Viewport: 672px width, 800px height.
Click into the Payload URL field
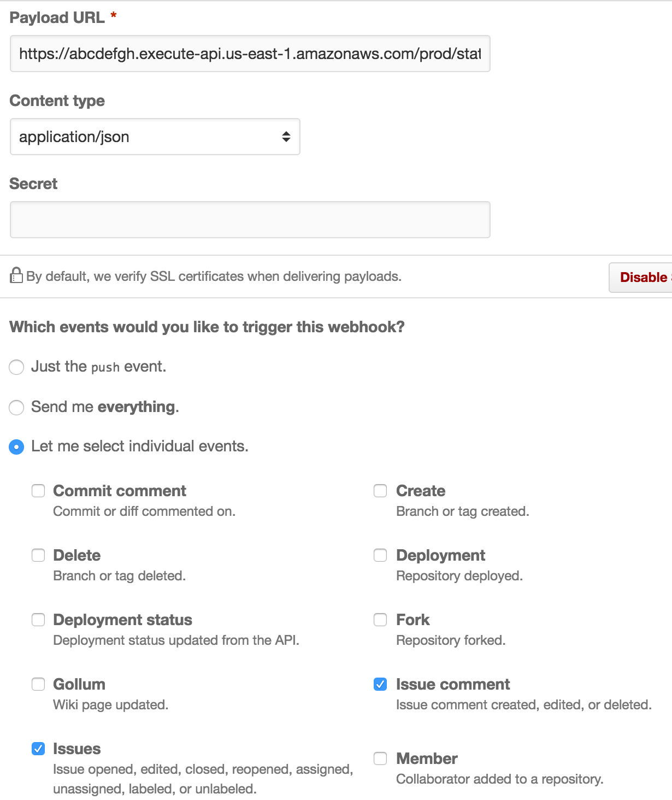pos(250,54)
